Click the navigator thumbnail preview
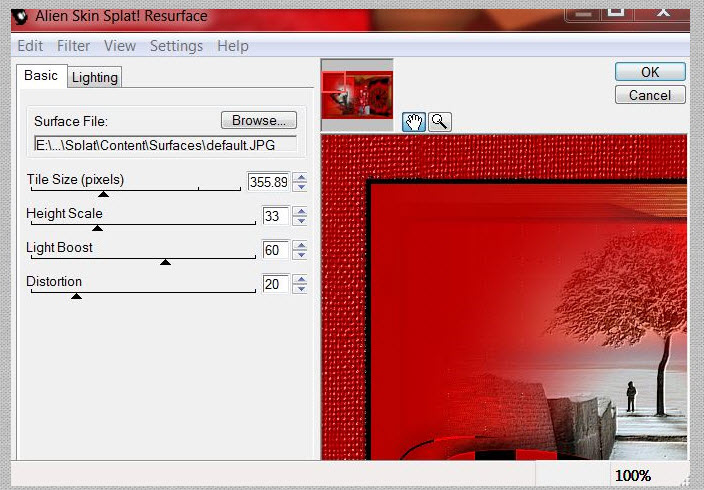Screen dimensions: 704x490 (357, 95)
